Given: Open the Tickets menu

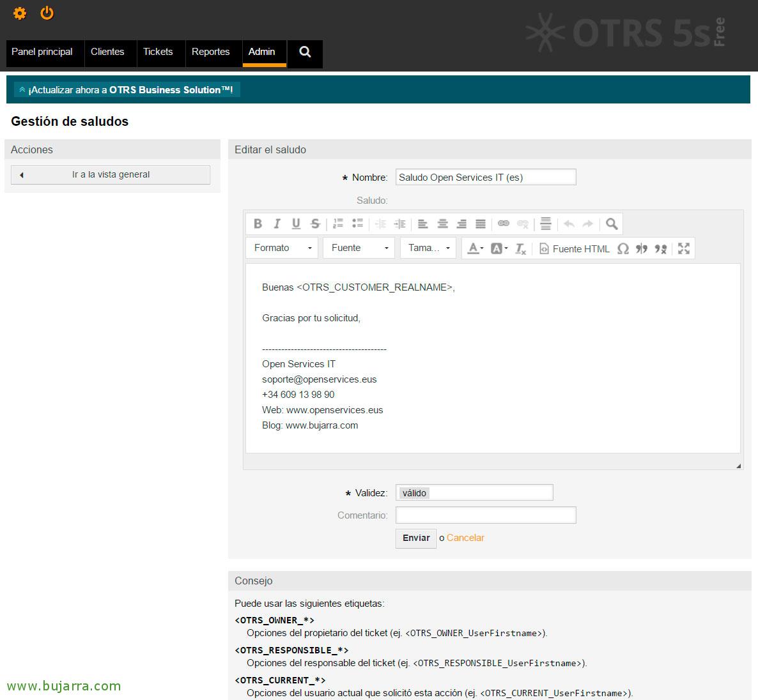Looking at the screenshot, I should pos(158,52).
